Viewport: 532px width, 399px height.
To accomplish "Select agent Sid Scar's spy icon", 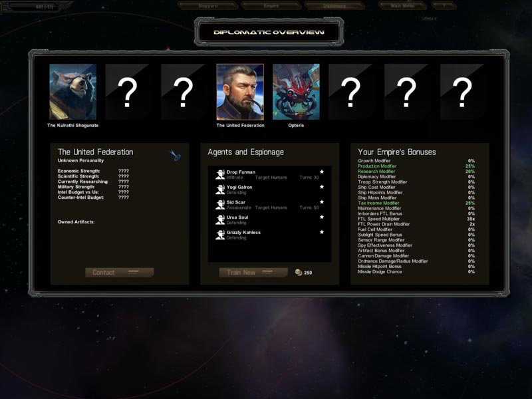I will [220, 205].
